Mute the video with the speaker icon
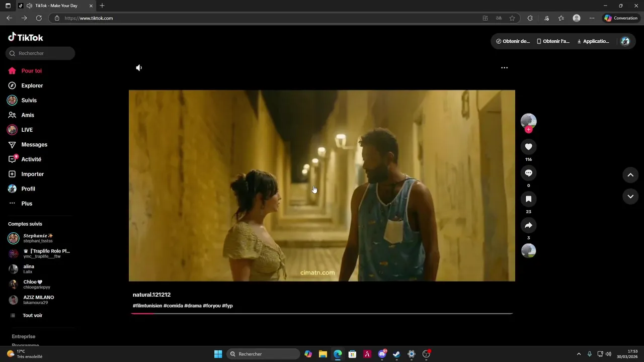The width and height of the screenshot is (644, 362). (139, 68)
